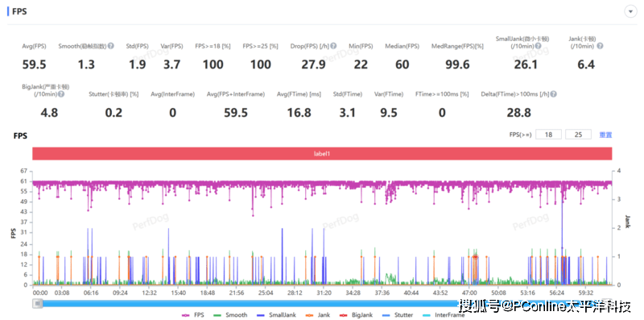Click the 59:32 time axis label
Screen dimensions: 644x320
click(x=586, y=293)
